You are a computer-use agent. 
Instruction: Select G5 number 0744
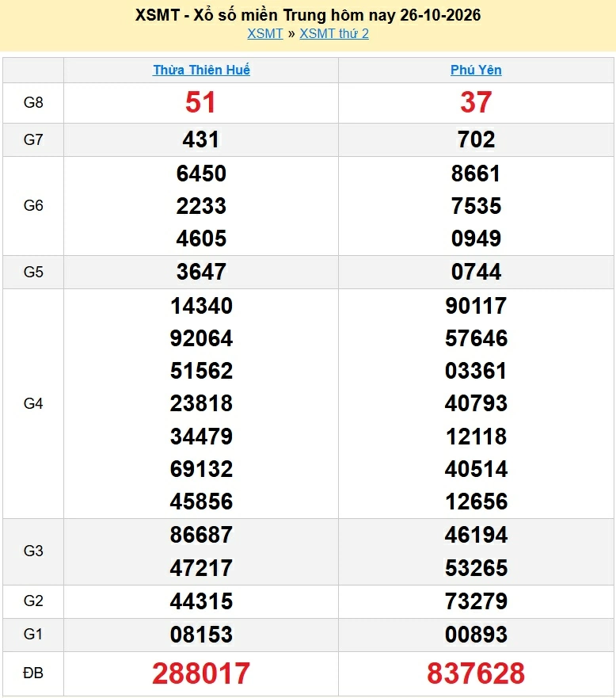point(476,272)
